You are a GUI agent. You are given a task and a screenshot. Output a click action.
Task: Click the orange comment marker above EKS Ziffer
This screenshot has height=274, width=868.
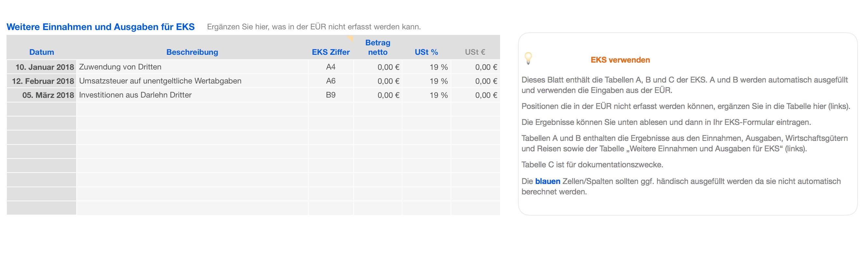click(x=351, y=38)
